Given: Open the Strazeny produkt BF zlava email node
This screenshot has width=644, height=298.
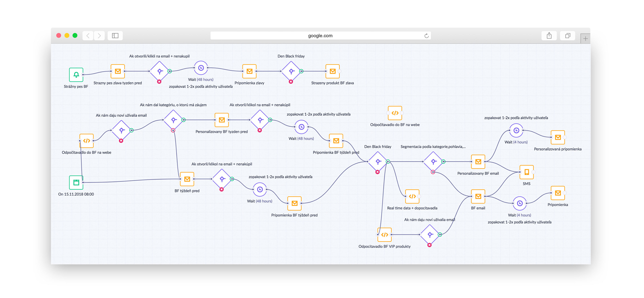Looking at the screenshot, I should point(332,71).
